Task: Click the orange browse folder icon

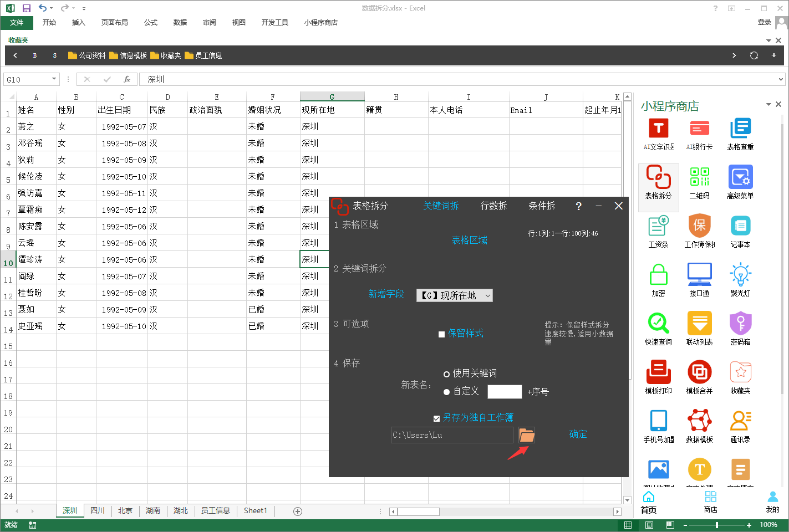Action: pos(527,435)
